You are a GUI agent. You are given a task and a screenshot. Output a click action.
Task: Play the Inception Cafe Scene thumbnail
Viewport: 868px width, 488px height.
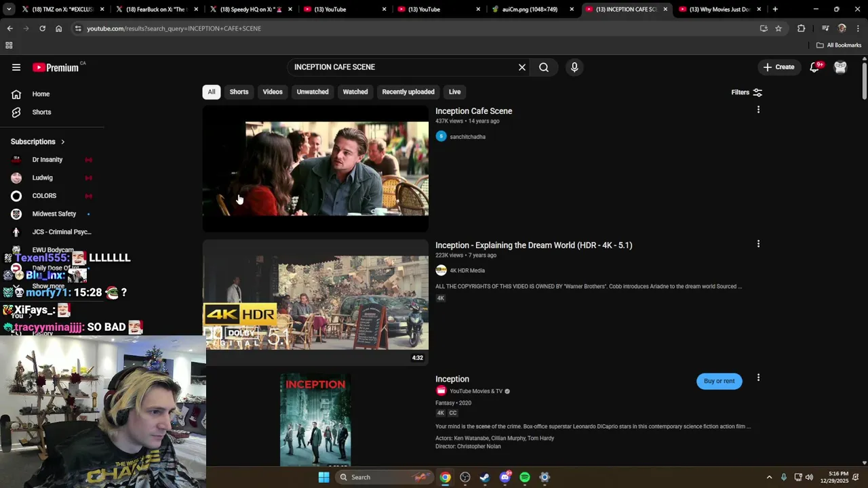315,169
